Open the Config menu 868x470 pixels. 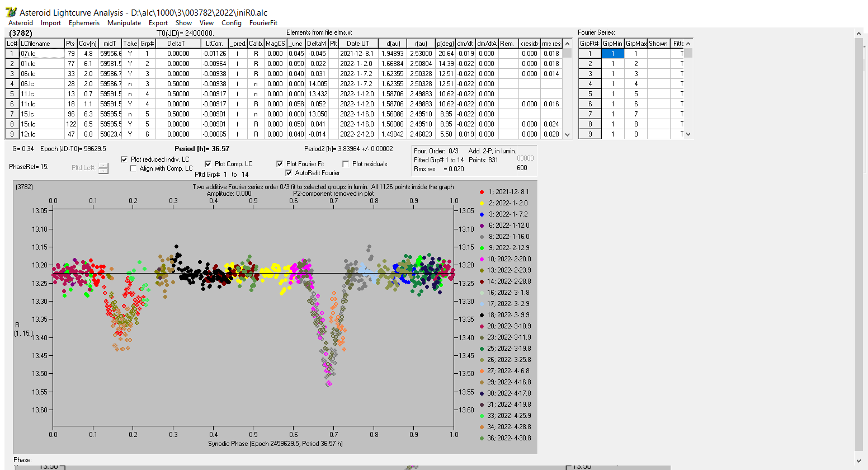point(232,23)
